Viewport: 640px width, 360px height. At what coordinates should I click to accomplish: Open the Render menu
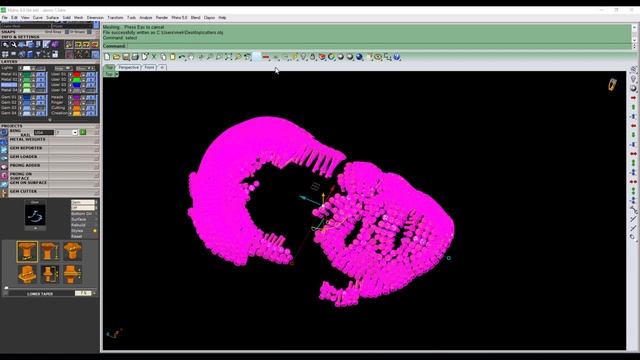coord(162,18)
